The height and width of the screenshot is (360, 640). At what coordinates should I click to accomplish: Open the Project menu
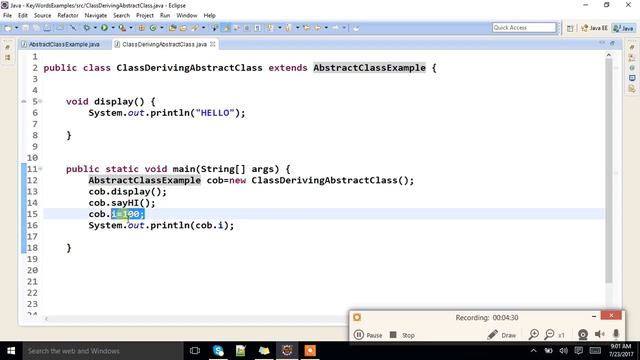144,16
